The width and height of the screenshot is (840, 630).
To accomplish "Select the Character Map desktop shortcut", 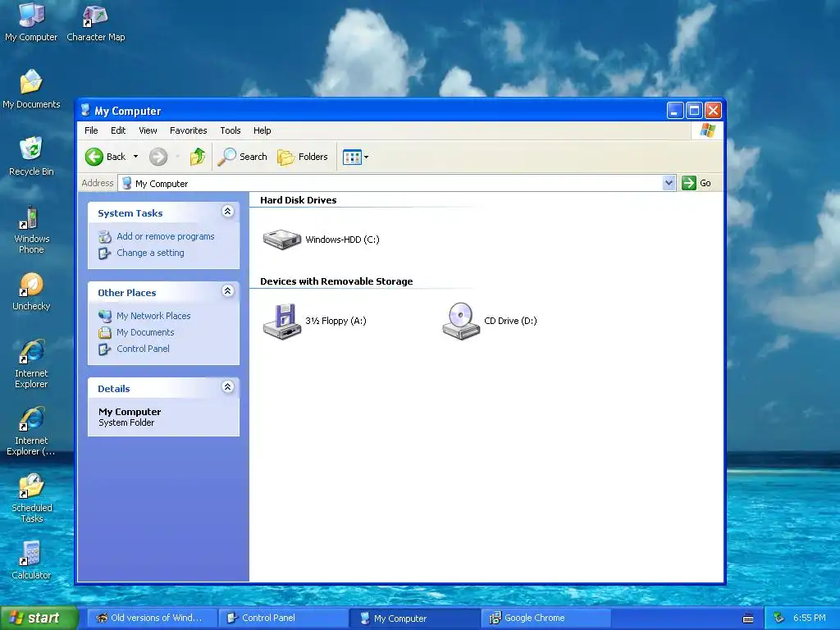I will pyautogui.click(x=95, y=22).
